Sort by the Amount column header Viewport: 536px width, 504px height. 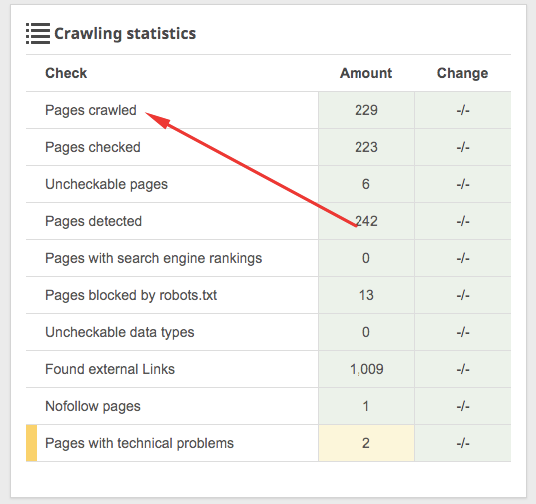[366, 73]
